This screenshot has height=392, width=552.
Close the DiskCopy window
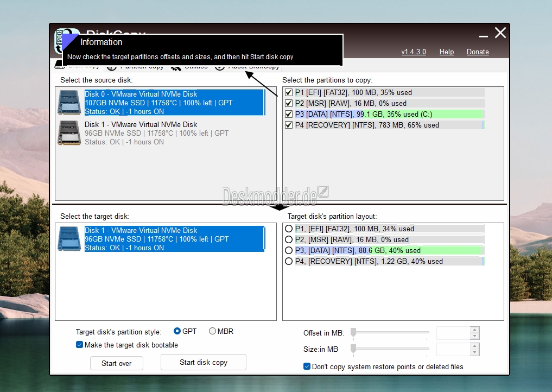tap(500, 33)
